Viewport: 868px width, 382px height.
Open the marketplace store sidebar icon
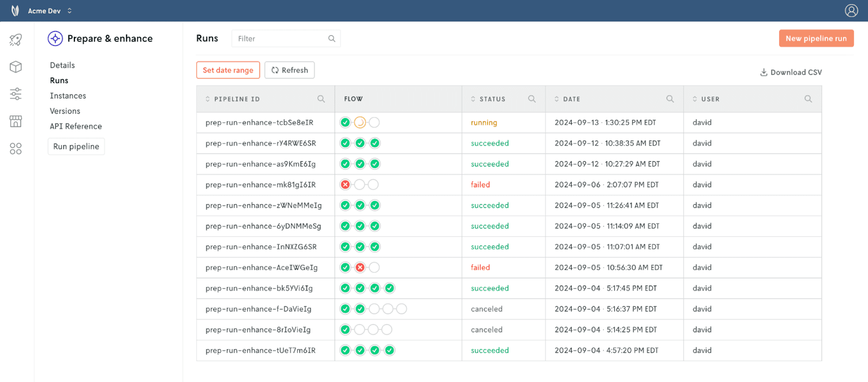click(x=16, y=121)
